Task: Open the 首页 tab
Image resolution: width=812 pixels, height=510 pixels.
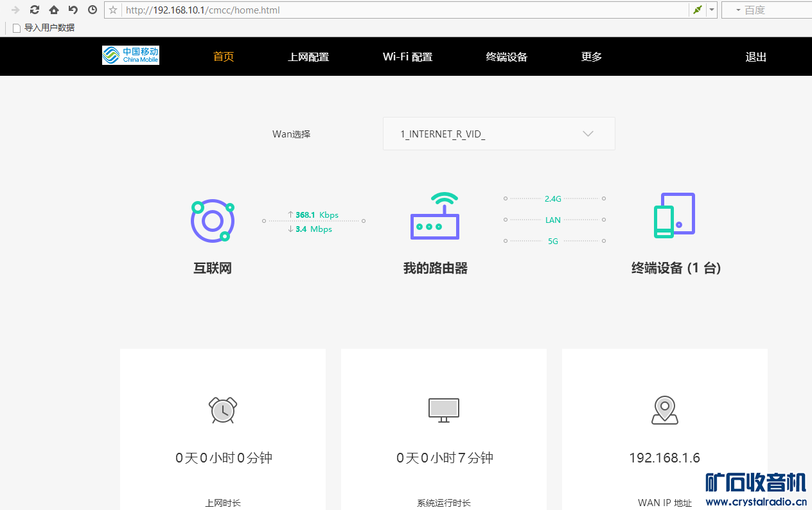Action: pos(224,57)
